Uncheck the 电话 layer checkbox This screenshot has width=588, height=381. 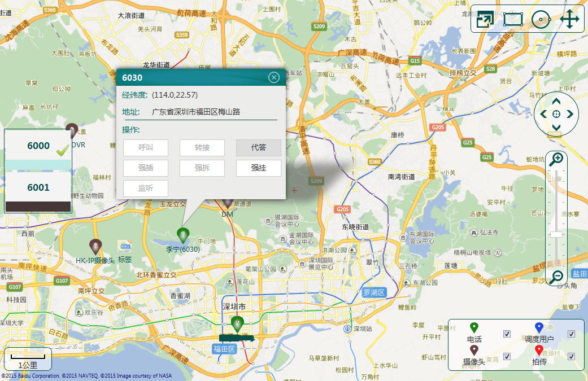click(507, 334)
